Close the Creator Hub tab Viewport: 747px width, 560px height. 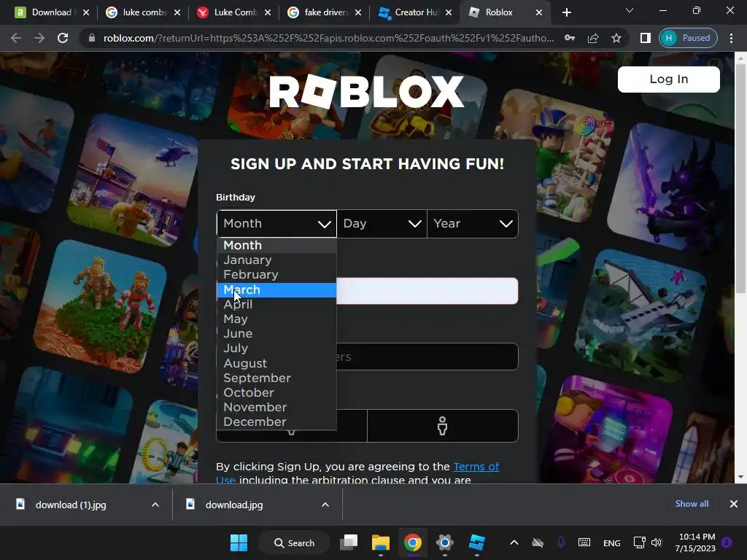point(449,12)
